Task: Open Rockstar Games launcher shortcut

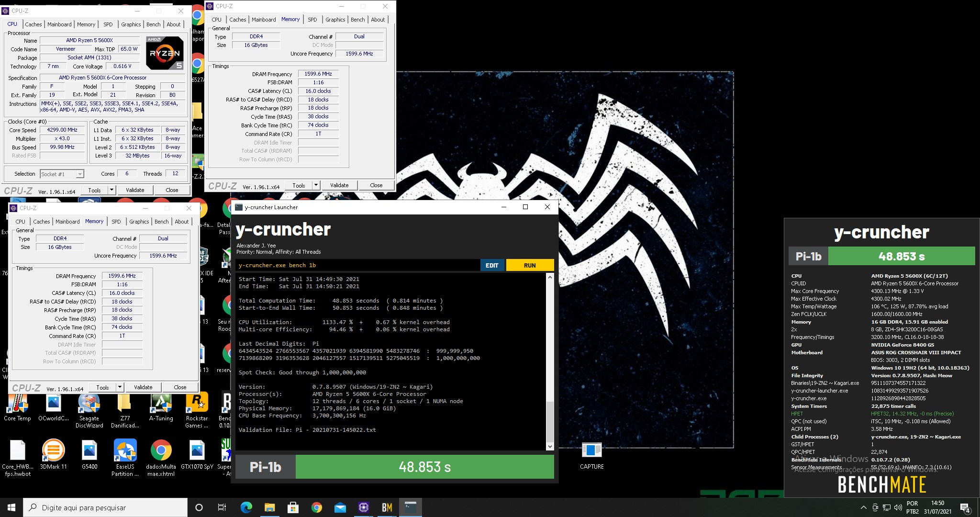Action: 197,411
